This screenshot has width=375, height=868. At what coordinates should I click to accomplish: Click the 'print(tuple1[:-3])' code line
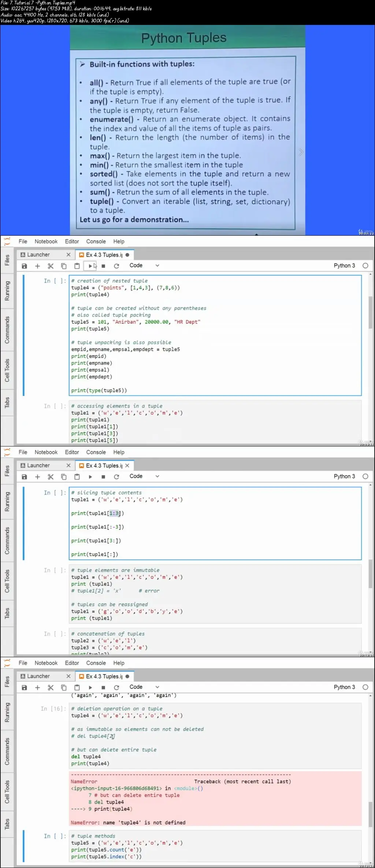pyautogui.click(x=97, y=527)
